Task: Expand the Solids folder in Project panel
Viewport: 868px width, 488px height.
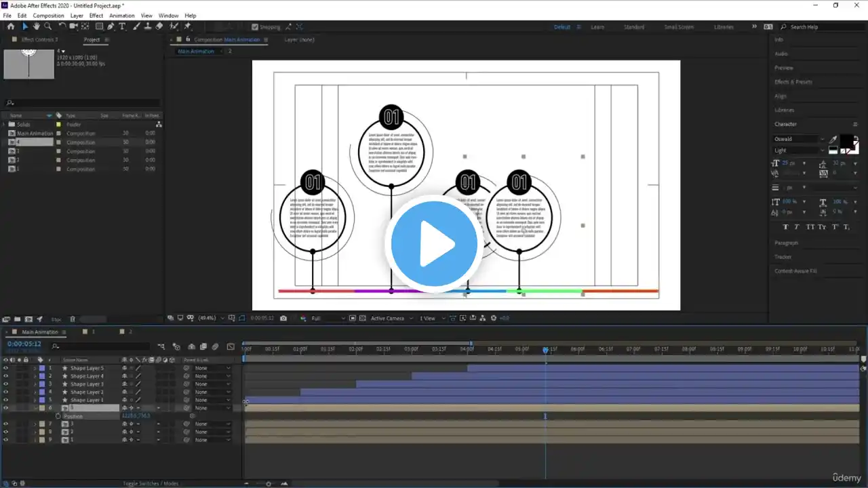Action: tap(5, 125)
